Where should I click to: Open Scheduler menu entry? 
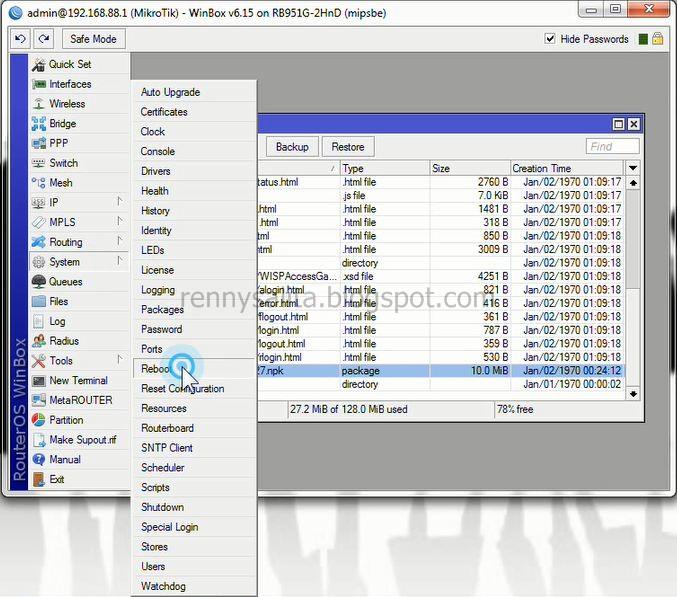tap(194, 467)
